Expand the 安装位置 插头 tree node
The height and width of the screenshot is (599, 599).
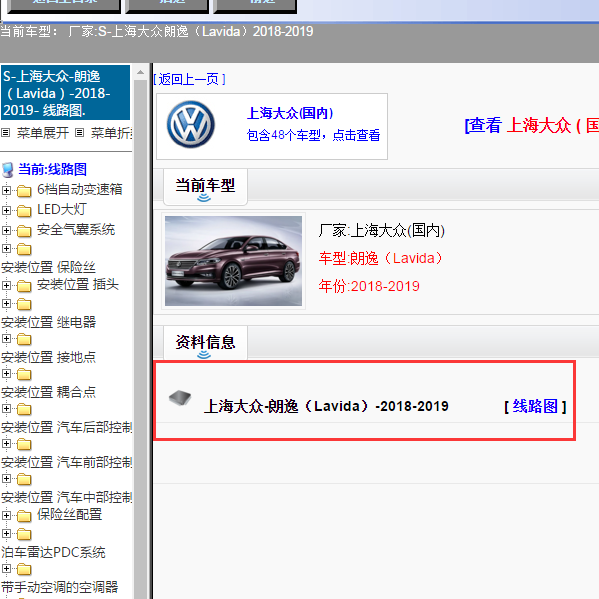[x=6, y=285]
